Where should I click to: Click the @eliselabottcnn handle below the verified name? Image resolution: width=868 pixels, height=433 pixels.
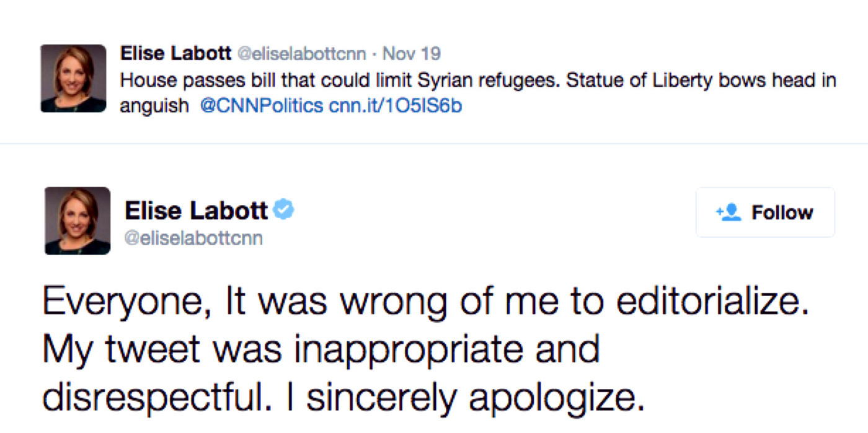193,238
